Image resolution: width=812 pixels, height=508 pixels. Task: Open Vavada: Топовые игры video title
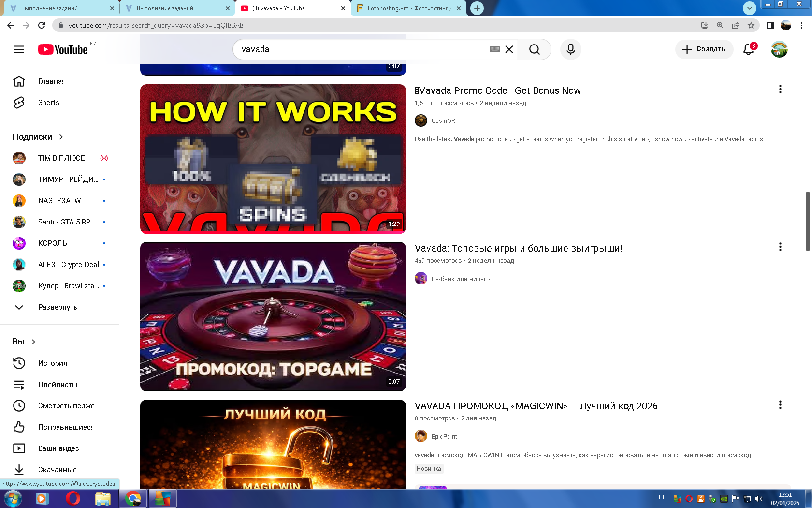click(519, 248)
